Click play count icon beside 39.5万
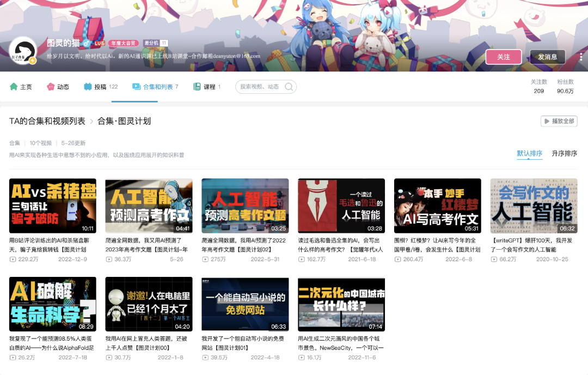588x375 pixels. click(x=205, y=358)
